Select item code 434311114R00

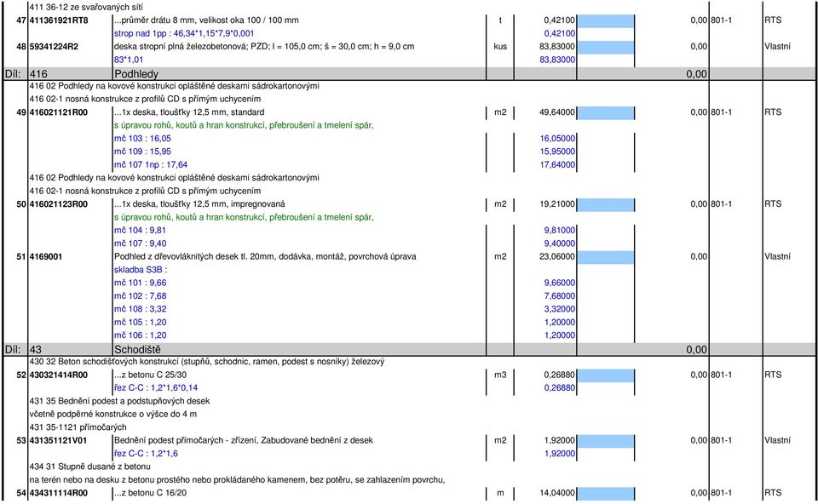(59, 493)
